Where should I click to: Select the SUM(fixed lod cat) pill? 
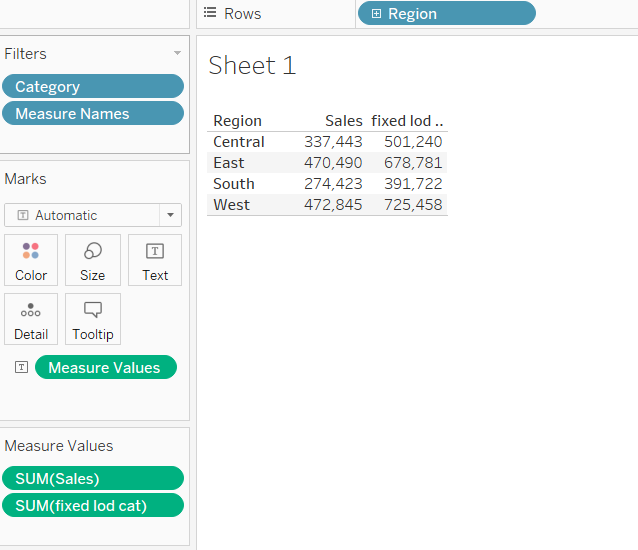click(x=93, y=506)
